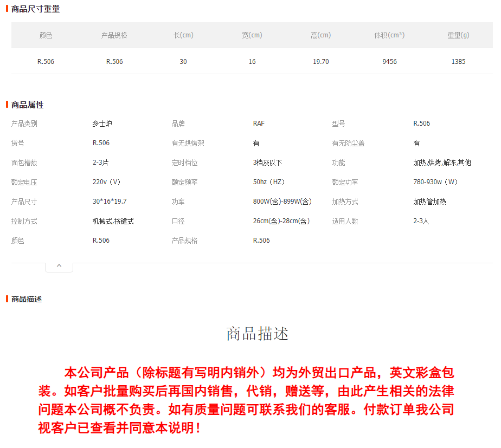Select the 19.70 height value
The width and height of the screenshot is (501, 448).
(320, 62)
